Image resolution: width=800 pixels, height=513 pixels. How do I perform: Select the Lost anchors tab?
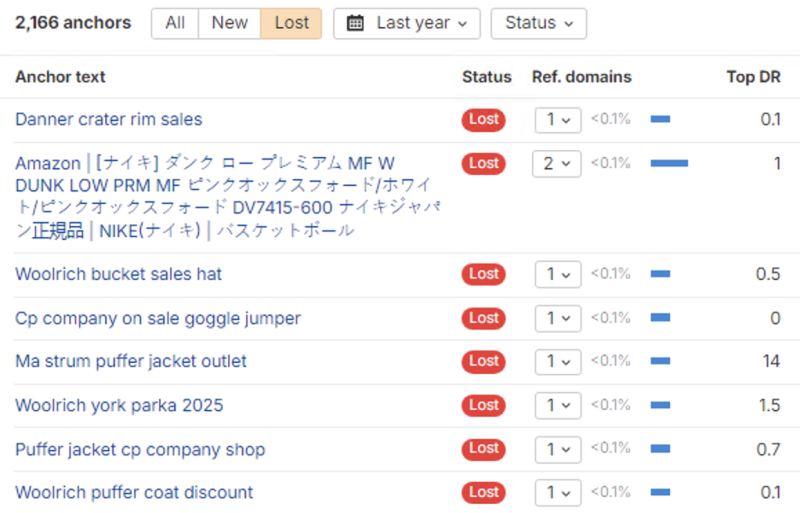click(291, 23)
